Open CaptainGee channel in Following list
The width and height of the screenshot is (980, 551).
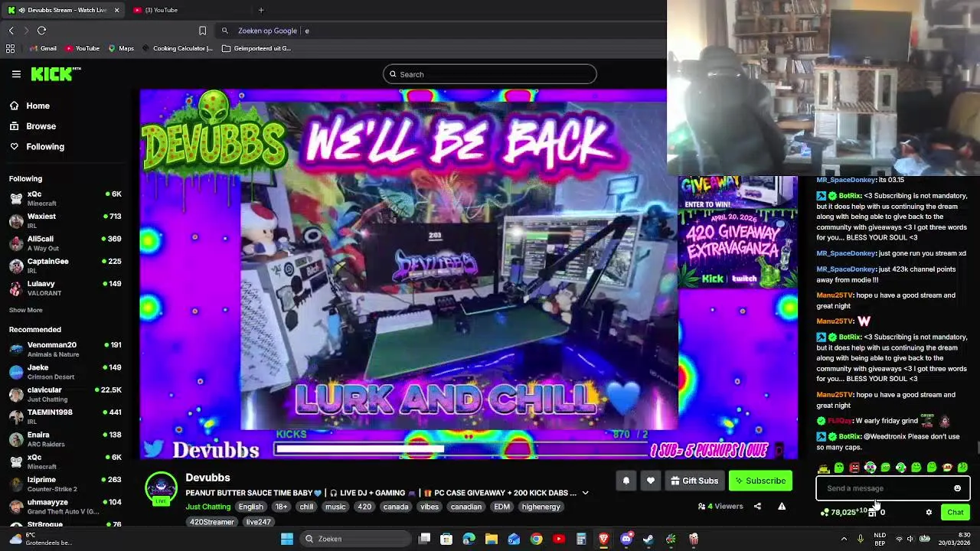pos(65,266)
